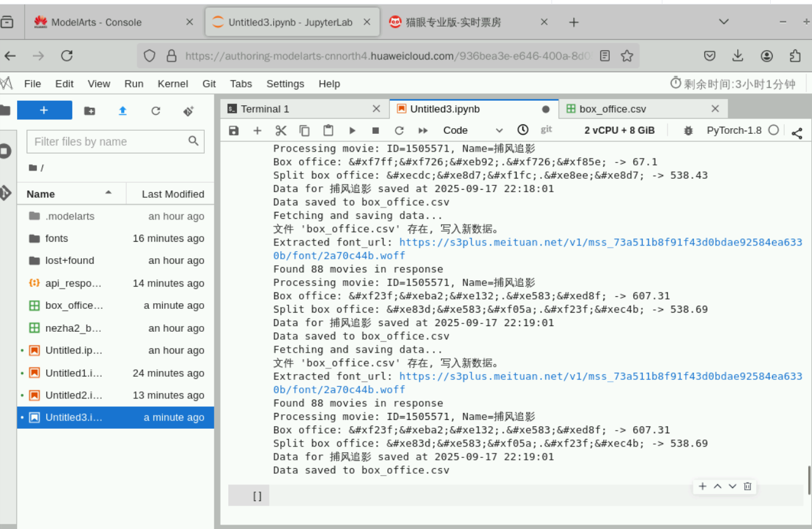Open the View menu

coord(99,84)
